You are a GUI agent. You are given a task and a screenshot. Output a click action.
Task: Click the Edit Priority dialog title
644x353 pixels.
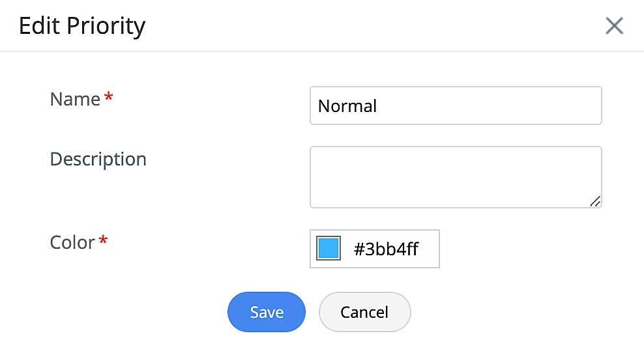82,26
